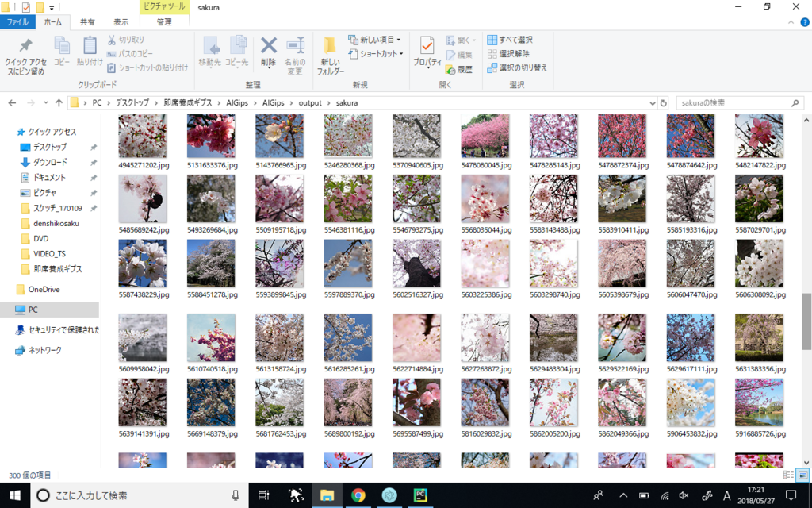Click the Edit command in ribbon

click(x=459, y=55)
